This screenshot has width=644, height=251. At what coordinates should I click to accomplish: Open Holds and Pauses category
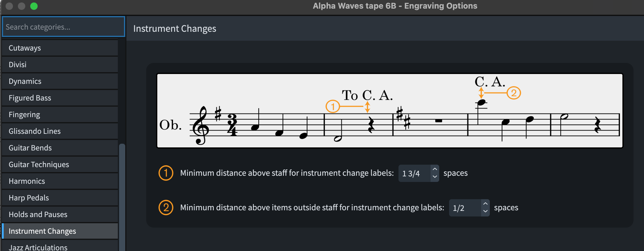(60, 214)
